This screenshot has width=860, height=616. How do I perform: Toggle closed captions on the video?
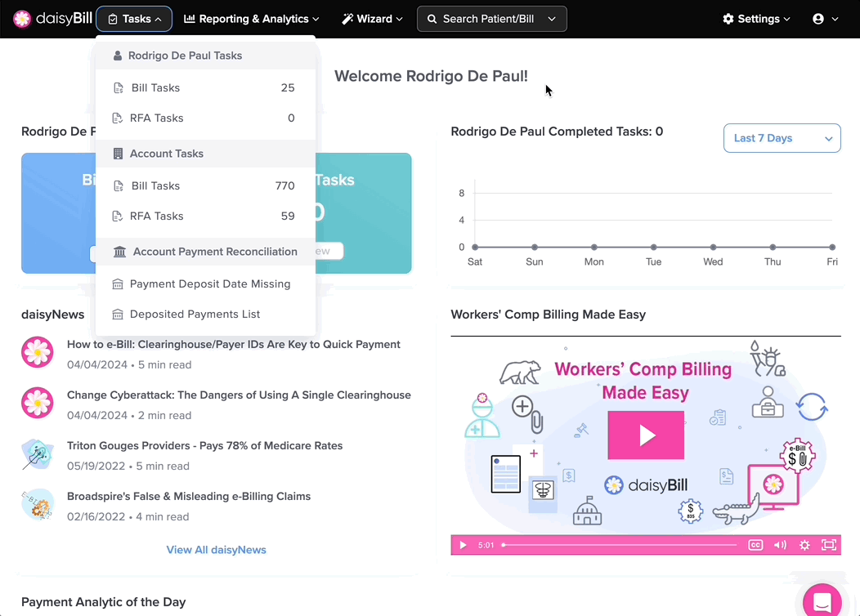pyautogui.click(x=755, y=545)
